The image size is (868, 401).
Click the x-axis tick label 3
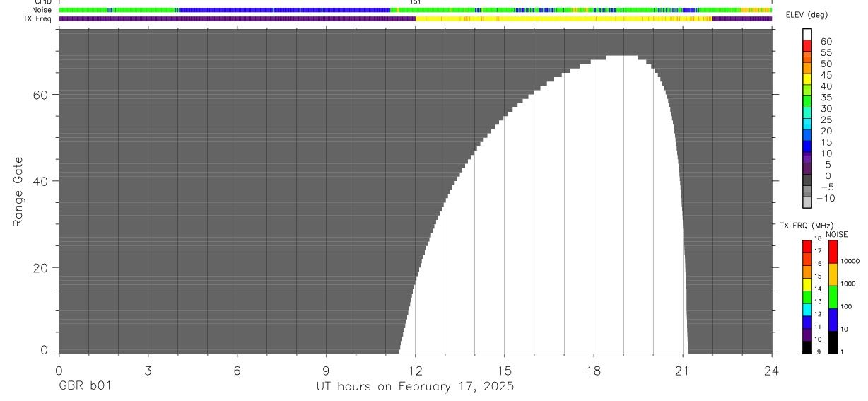(148, 371)
